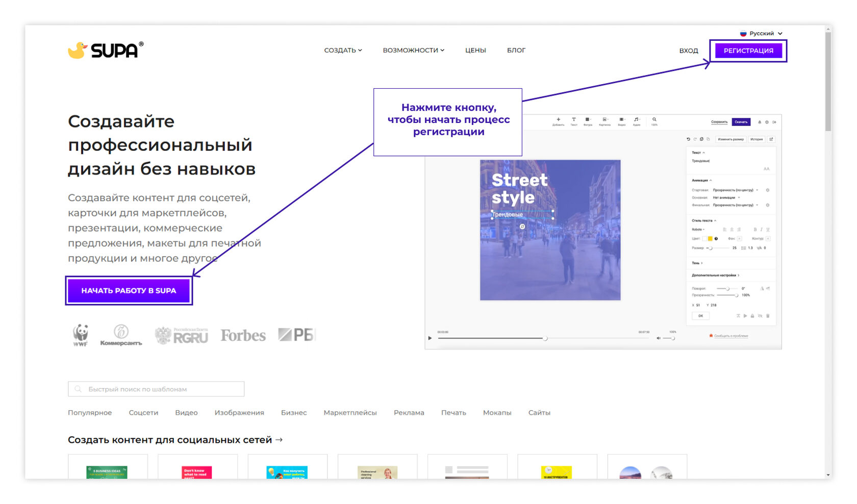Expand the СОЗДАТЬ menu

(x=343, y=50)
